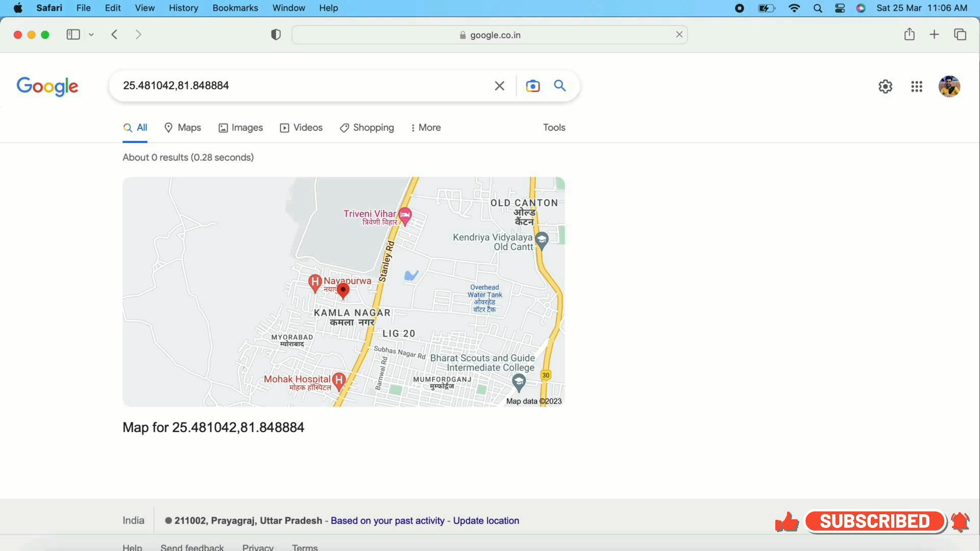
Task: Switch to the Shopping tab
Action: click(x=367, y=128)
